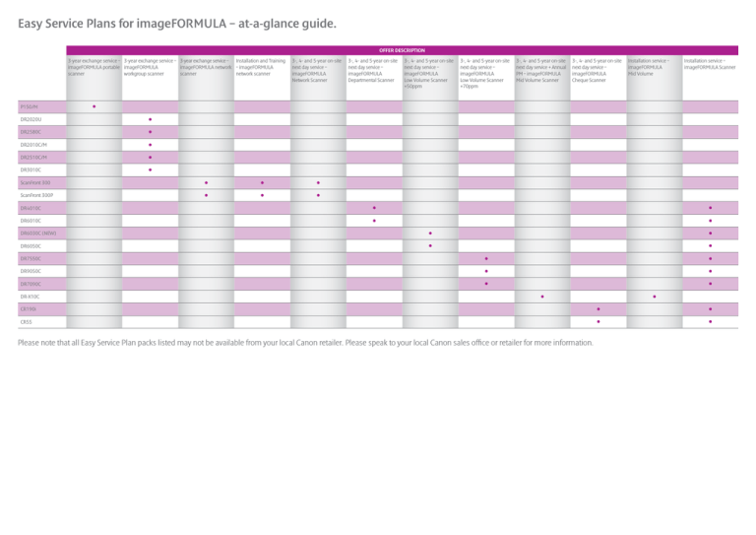Click the on-site next day 'Network Scanner' column header
The image size is (756, 535).
pyautogui.click(x=318, y=70)
